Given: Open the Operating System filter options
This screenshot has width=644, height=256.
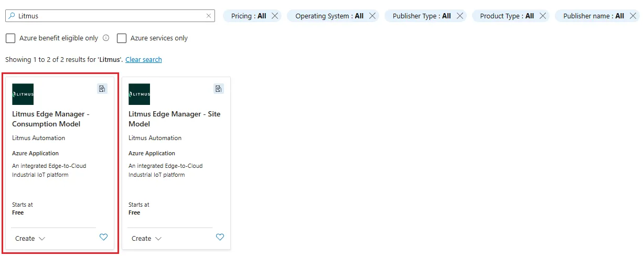Looking at the screenshot, I should (329, 16).
